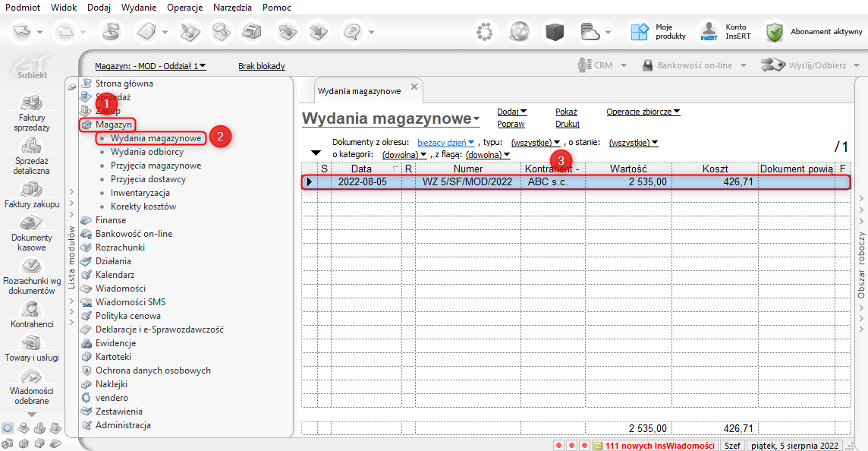Open the Dodaj dropdown in Wydania magazynowe
This screenshot has height=451, width=868.
(x=511, y=112)
